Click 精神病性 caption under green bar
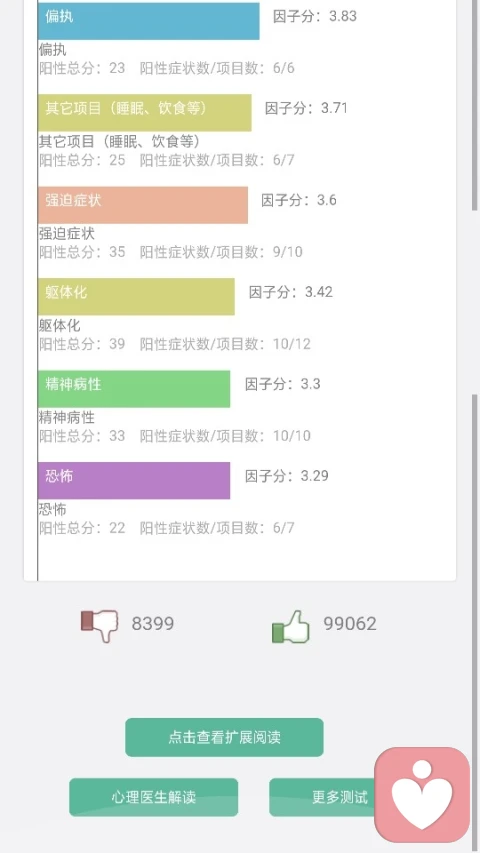The height and width of the screenshot is (853, 480). (x=66, y=417)
